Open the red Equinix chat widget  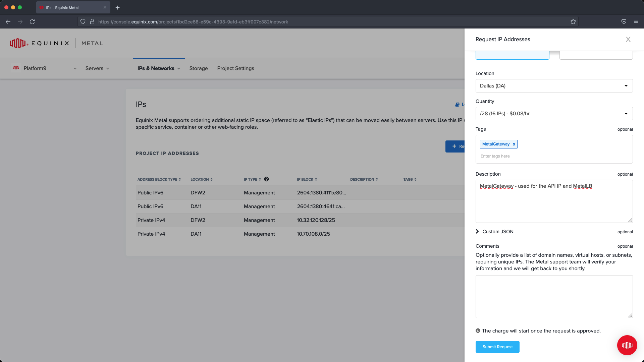(627, 345)
